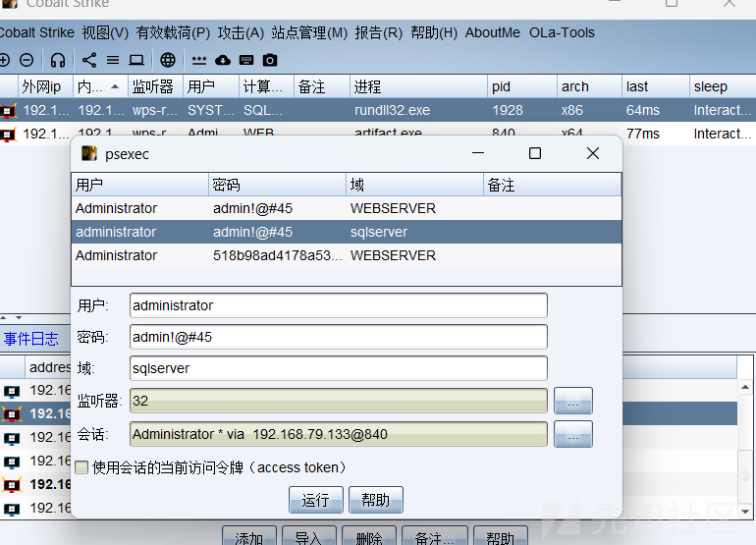
Task: Click the 密码 column header in psexec
Action: click(x=277, y=185)
